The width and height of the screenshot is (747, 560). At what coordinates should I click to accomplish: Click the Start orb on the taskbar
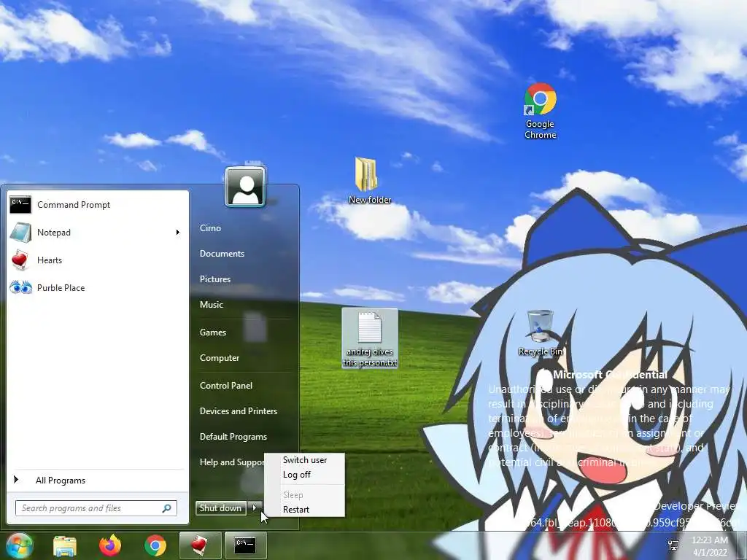click(x=19, y=545)
